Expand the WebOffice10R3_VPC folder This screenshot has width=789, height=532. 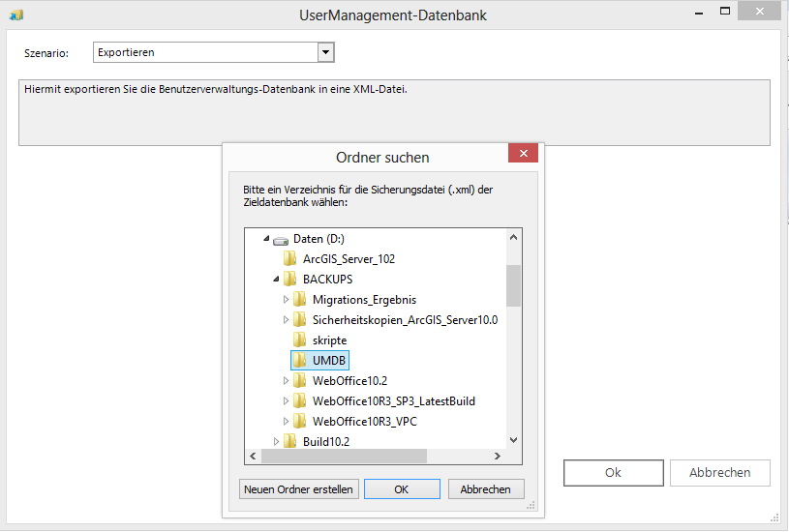(x=286, y=421)
